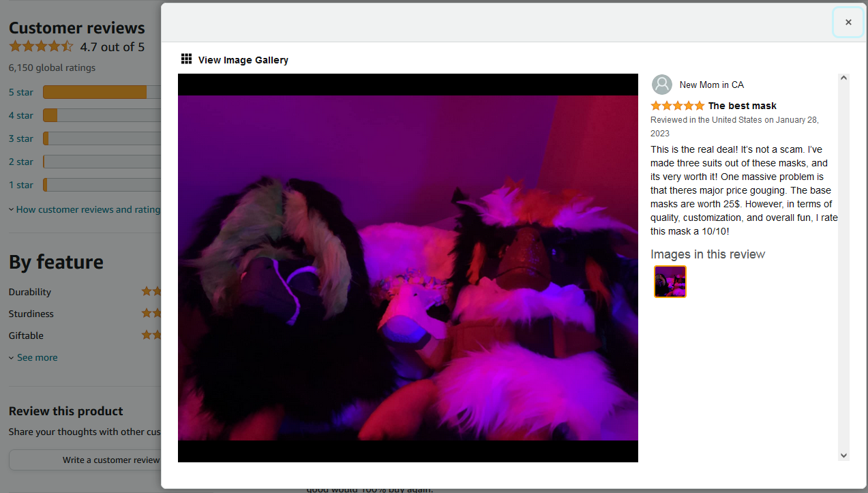Screen dimensions: 868x493
Task: Click The best mask review title
Action: (x=742, y=106)
